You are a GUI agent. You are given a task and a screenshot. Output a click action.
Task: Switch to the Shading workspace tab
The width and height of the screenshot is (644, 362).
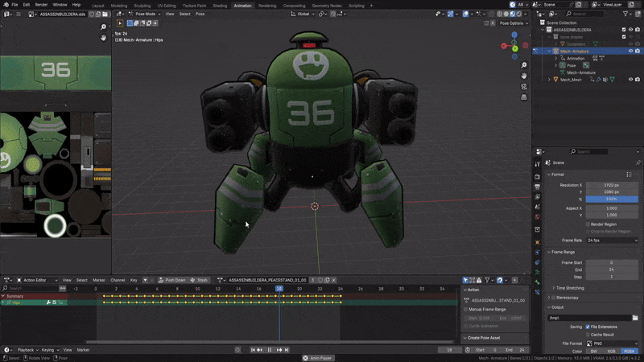tap(219, 5)
